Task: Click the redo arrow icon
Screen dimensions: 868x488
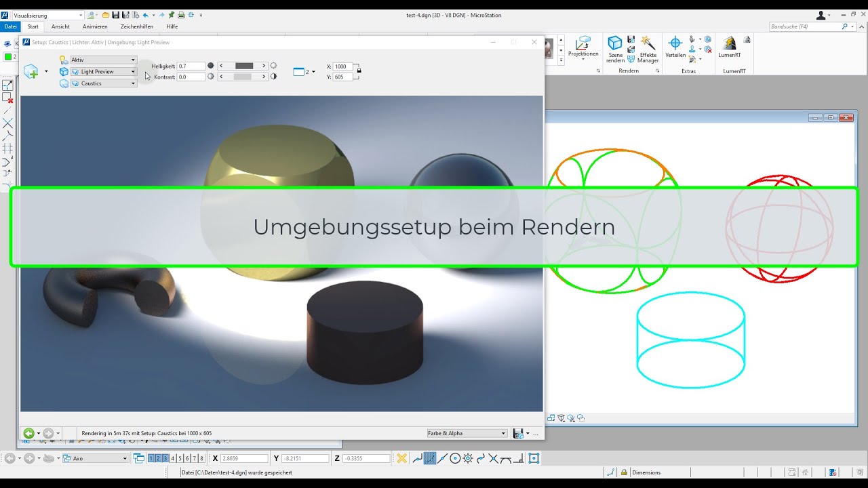Action: pos(161,15)
